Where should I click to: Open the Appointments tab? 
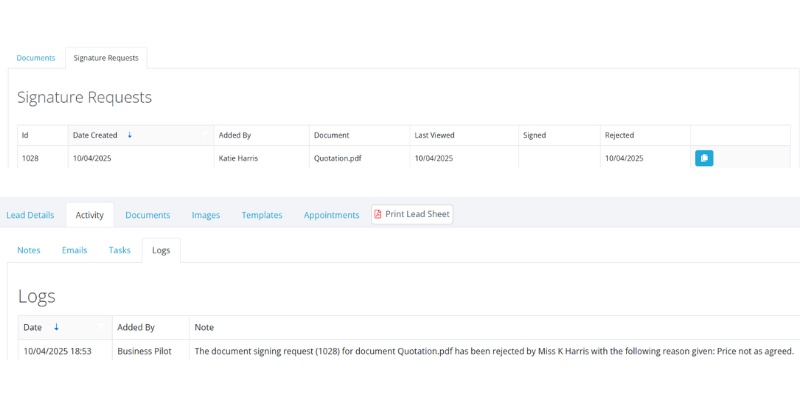(x=332, y=215)
